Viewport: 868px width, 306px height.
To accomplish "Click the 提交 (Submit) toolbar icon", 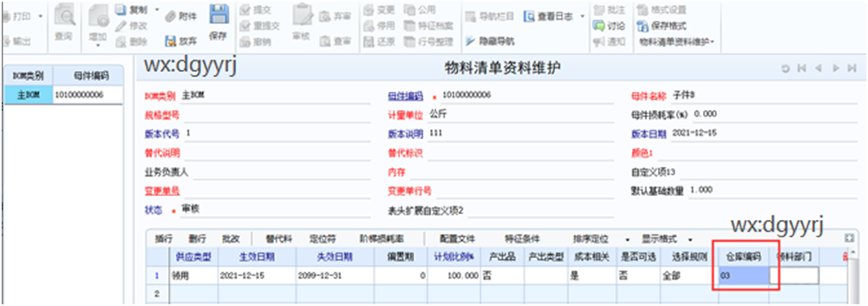I will (246, 9).
